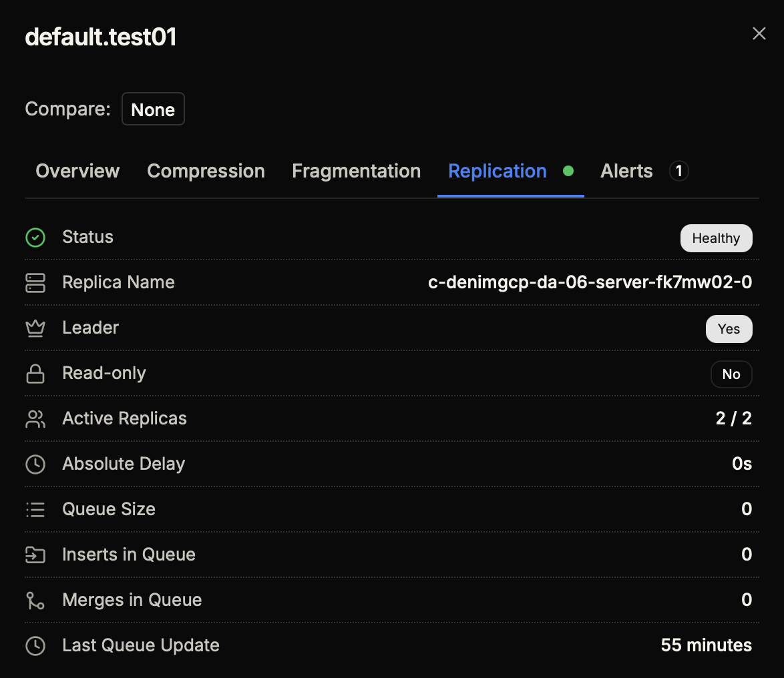Click the people icon for Active Replicas
784x678 pixels.
[x=35, y=419]
